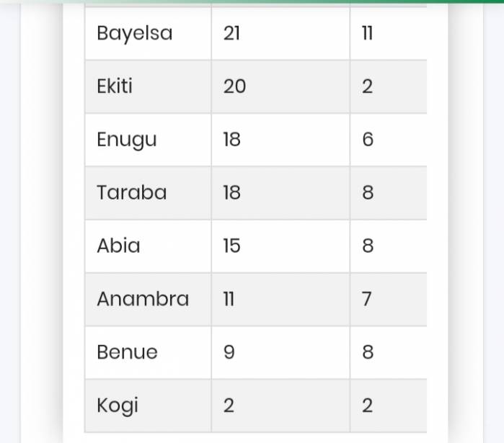
Task: Click the Ekiti row label
Action: [115, 86]
